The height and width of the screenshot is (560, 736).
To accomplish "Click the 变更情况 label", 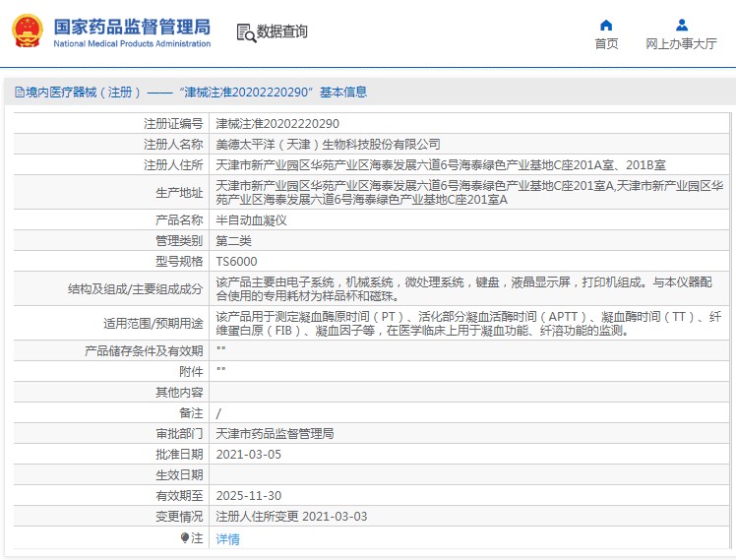I will (179, 517).
